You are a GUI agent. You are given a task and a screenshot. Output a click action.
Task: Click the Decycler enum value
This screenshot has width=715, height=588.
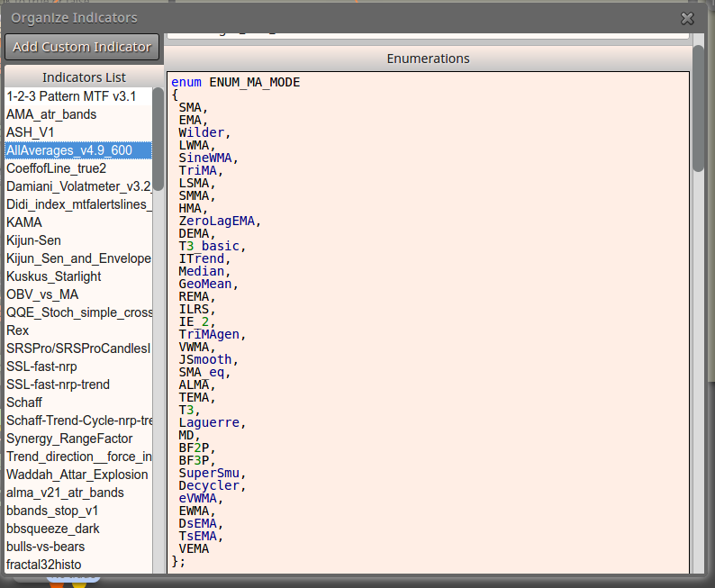click(209, 485)
